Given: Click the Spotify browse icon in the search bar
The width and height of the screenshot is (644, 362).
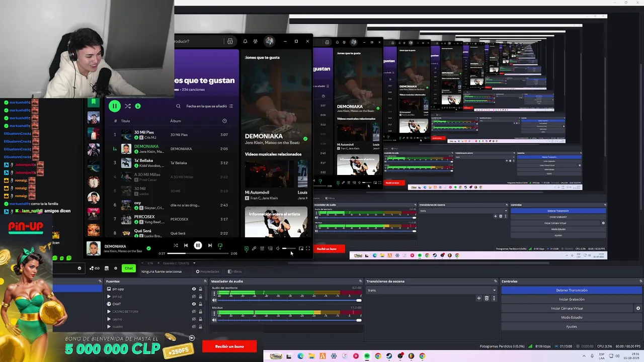Looking at the screenshot, I should (230, 41).
